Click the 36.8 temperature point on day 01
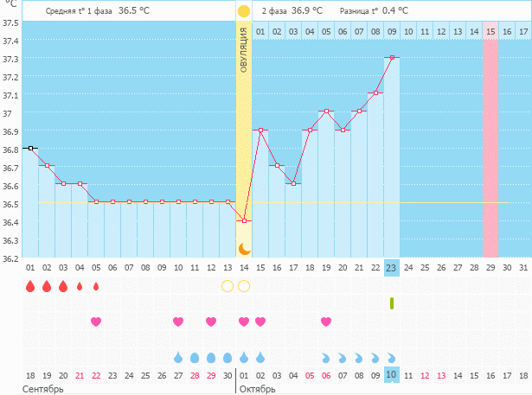This screenshot has width=532, height=395. point(30,148)
